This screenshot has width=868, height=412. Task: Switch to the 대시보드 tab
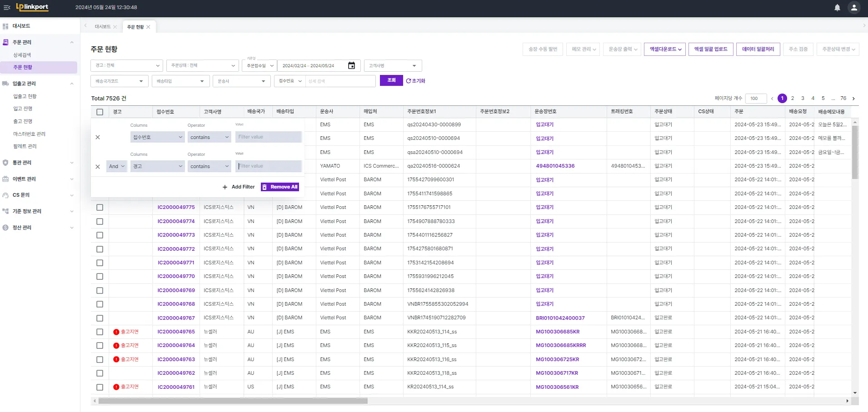[x=102, y=27]
